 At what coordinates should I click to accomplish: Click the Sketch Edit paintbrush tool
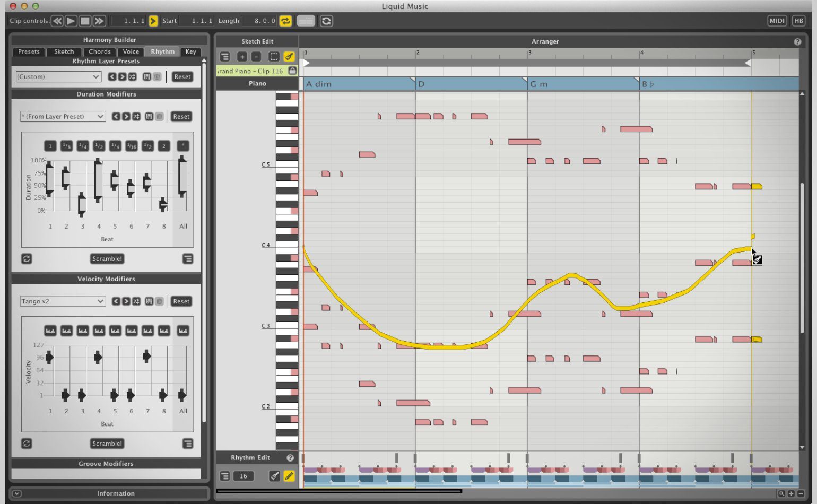click(289, 57)
